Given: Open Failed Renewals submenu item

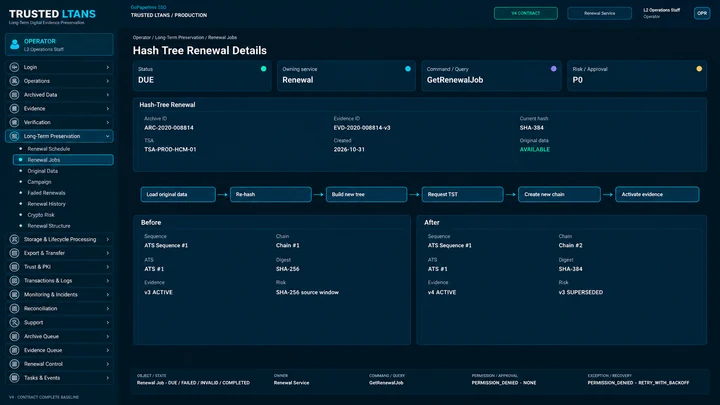Looking at the screenshot, I should pyautogui.click(x=46, y=193).
